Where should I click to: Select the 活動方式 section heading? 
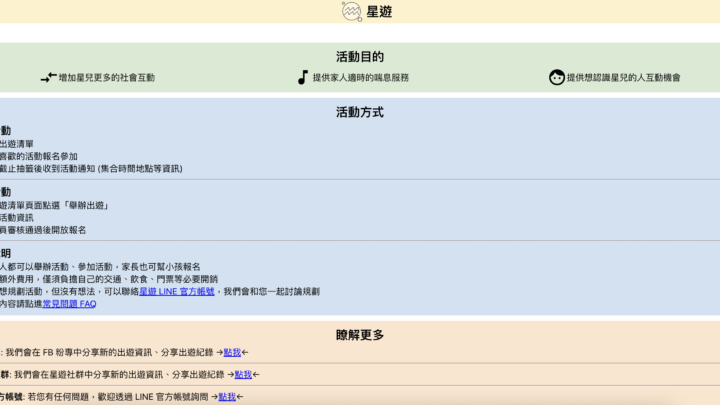coord(360,112)
